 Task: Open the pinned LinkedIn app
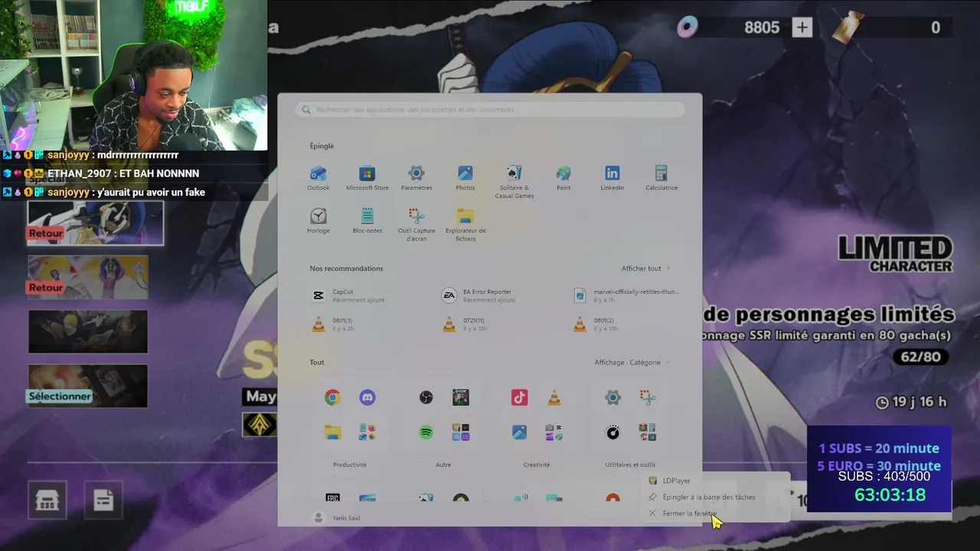click(612, 178)
